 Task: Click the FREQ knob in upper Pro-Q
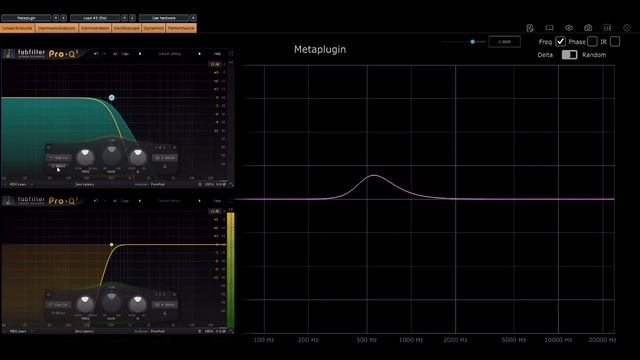[85, 157]
